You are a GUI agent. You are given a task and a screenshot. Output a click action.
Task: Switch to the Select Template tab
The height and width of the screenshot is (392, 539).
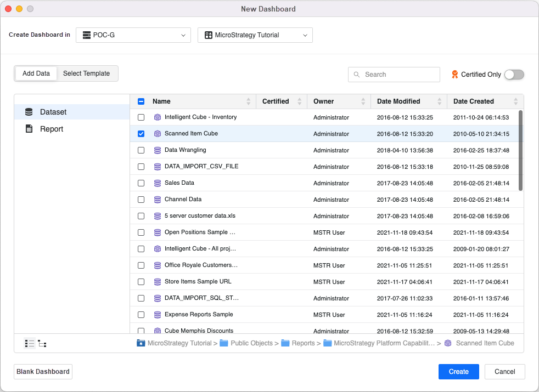click(x=86, y=73)
